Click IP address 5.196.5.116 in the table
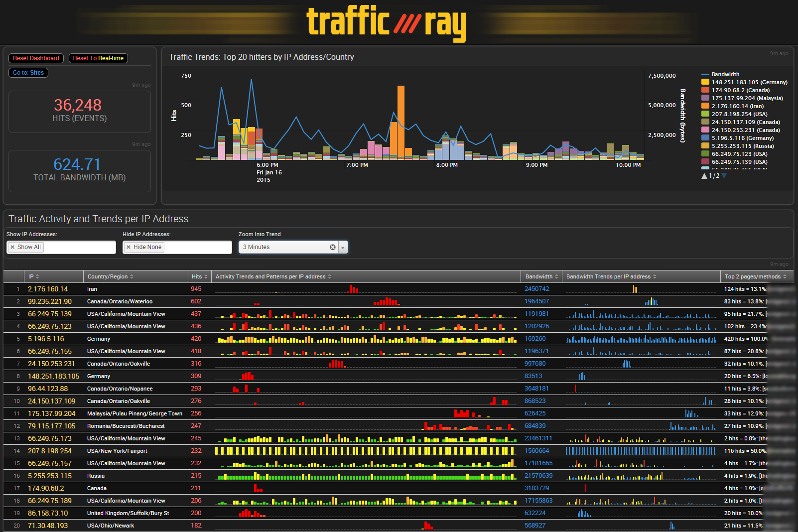 [46, 339]
